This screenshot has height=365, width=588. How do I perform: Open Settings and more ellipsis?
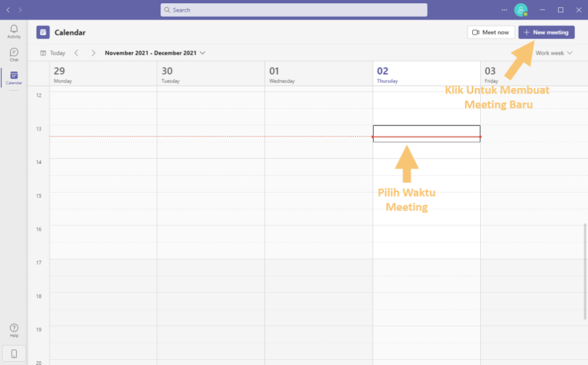504,10
